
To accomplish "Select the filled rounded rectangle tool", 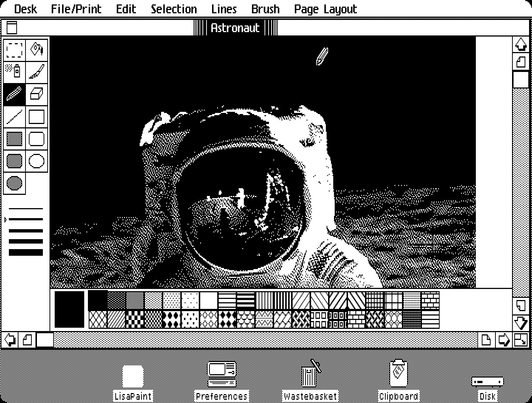I will point(14,161).
